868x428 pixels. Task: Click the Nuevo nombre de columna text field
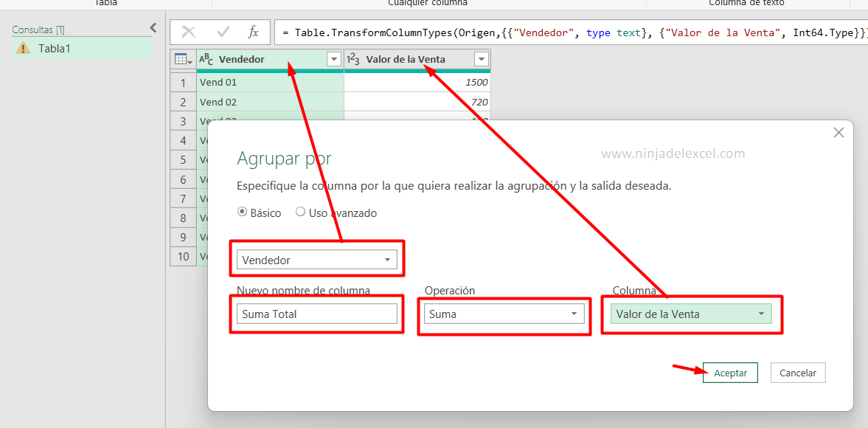[317, 314]
